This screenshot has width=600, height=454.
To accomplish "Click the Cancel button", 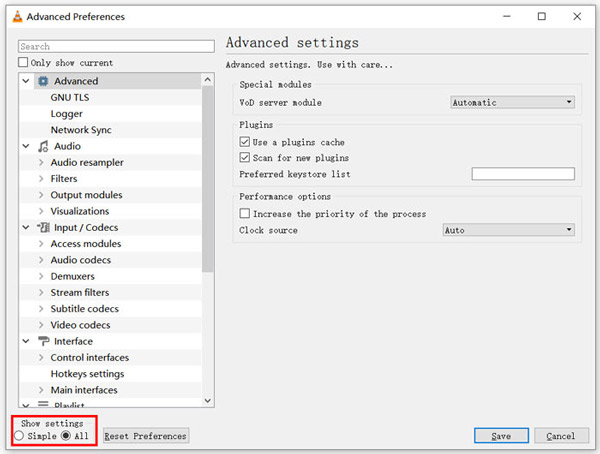I will click(561, 436).
